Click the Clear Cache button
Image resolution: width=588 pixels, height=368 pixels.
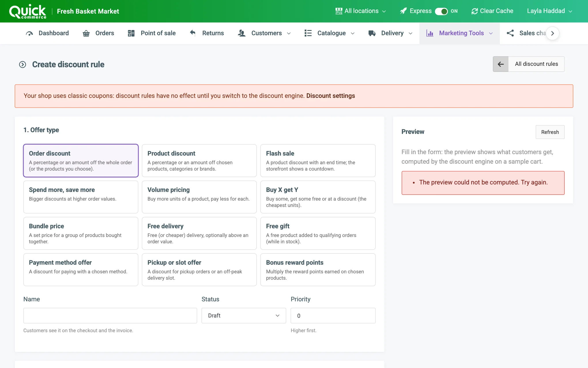[x=492, y=11]
